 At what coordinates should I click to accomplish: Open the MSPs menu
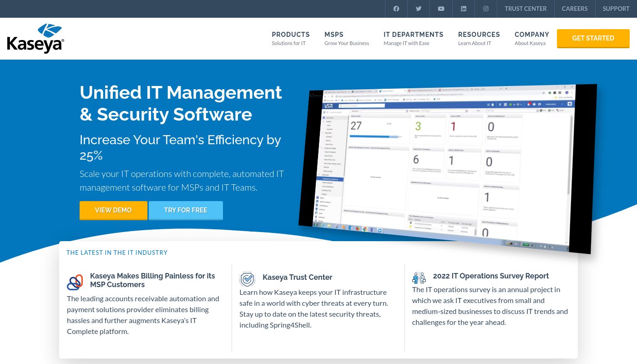coord(347,38)
